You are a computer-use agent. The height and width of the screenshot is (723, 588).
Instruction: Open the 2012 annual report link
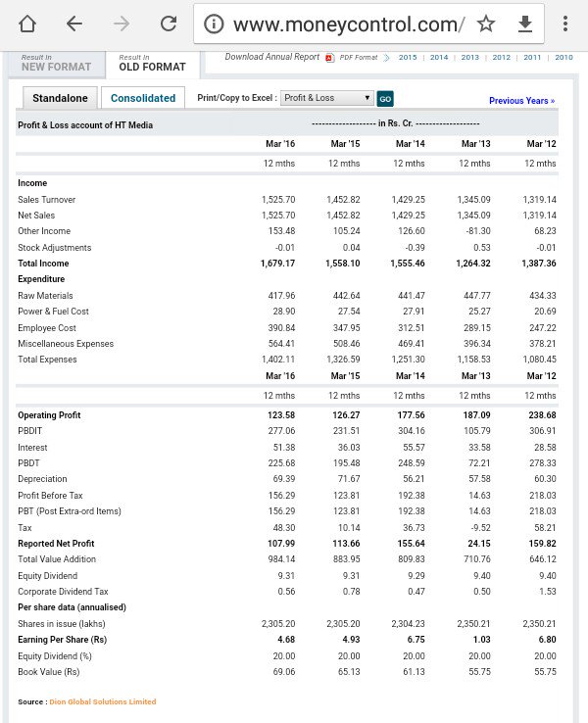[502, 57]
